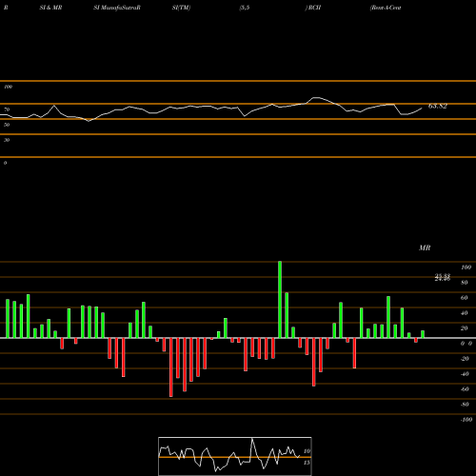Click the MR axis label -60

click(465, 389)
